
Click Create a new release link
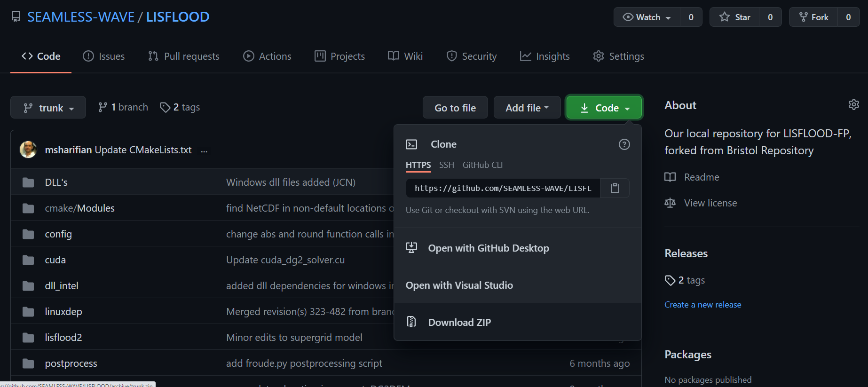pos(702,305)
